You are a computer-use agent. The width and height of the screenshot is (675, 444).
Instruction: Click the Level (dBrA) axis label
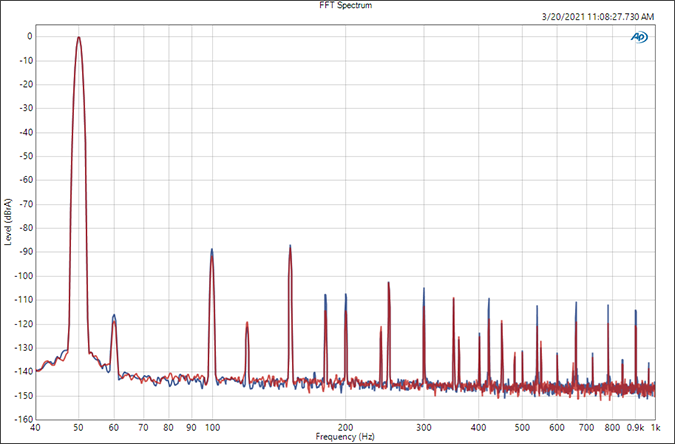click(x=8, y=222)
